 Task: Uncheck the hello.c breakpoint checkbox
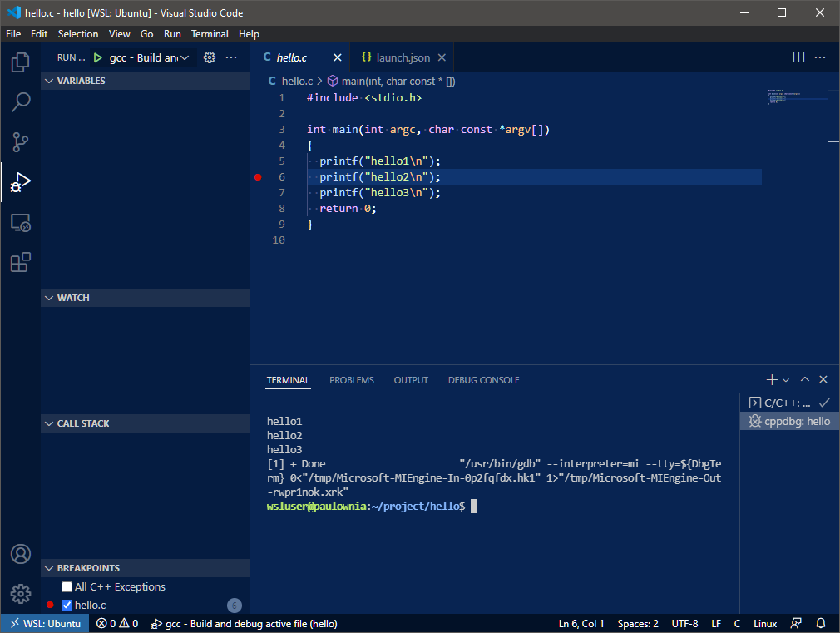67,605
